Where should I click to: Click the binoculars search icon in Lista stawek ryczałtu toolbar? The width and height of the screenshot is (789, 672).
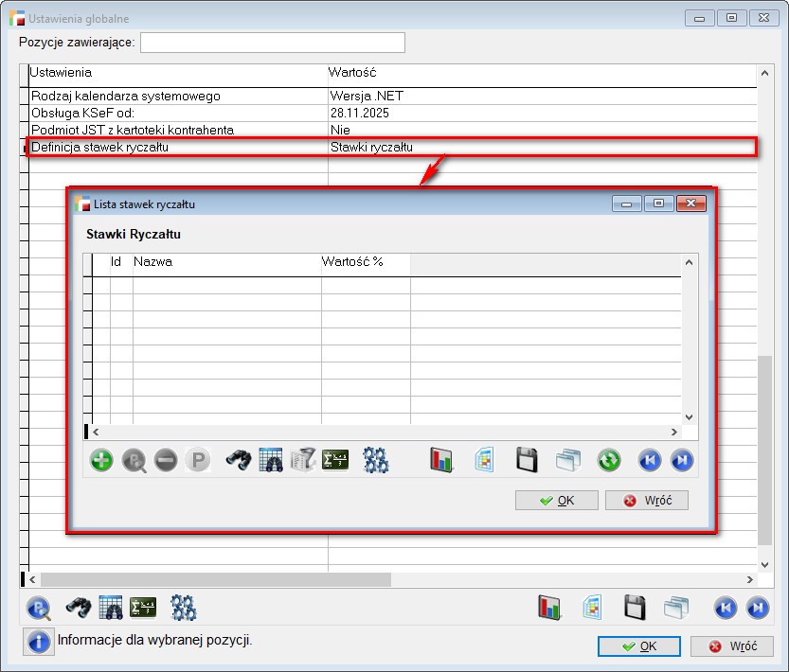tap(238, 461)
